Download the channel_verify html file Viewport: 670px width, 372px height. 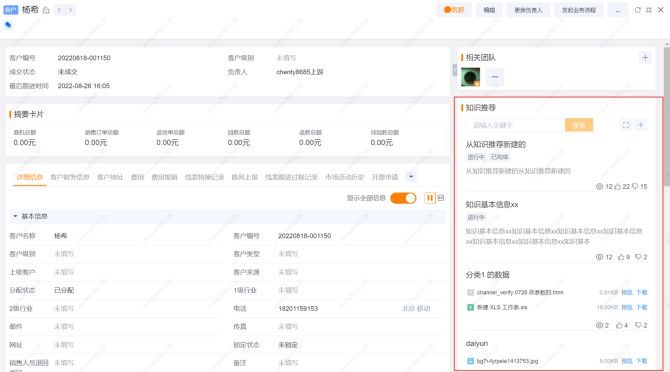pyautogui.click(x=641, y=292)
